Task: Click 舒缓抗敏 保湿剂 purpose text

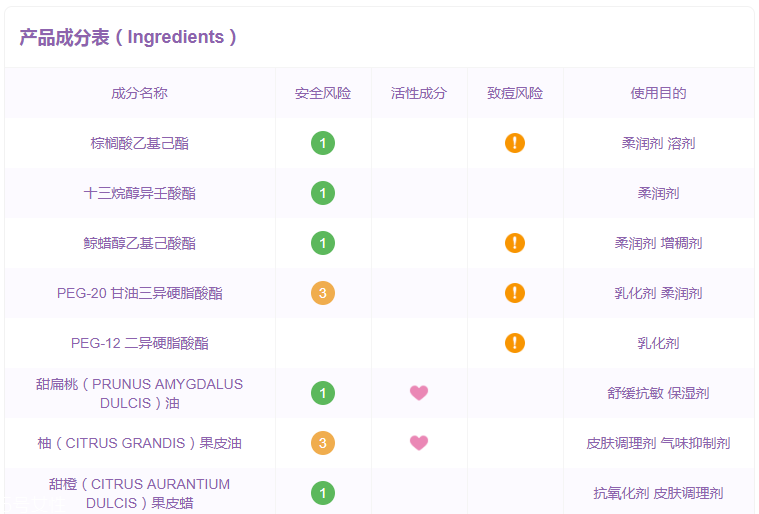Action: pos(658,393)
